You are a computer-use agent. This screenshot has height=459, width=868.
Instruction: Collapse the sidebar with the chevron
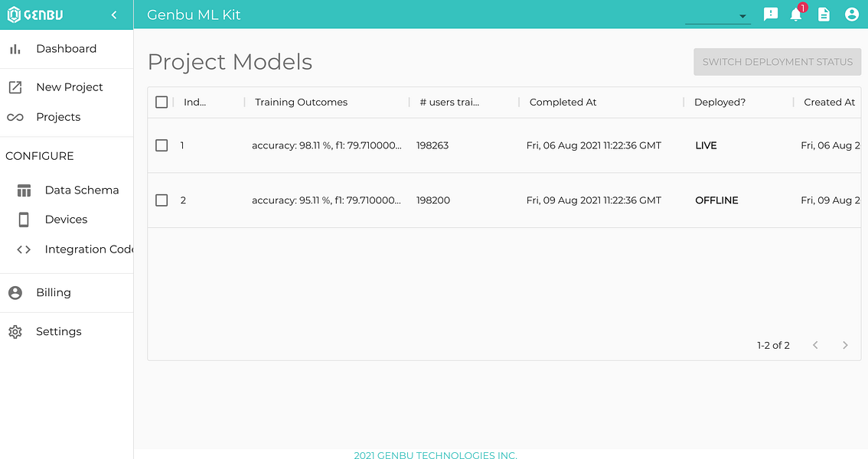pyautogui.click(x=114, y=15)
